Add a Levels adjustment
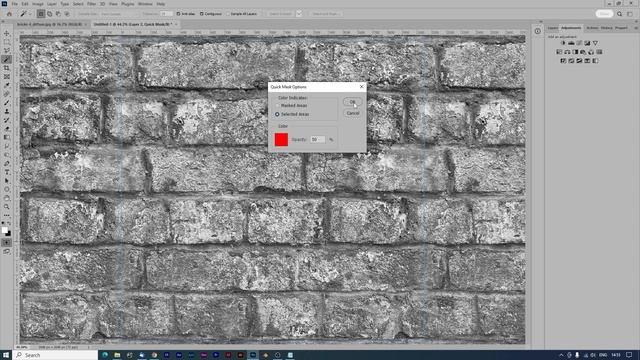640x360 pixels. pyautogui.click(x=571, y=43)
